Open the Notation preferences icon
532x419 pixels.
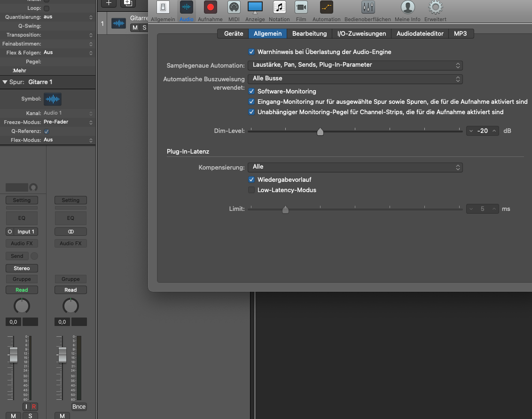279,8
